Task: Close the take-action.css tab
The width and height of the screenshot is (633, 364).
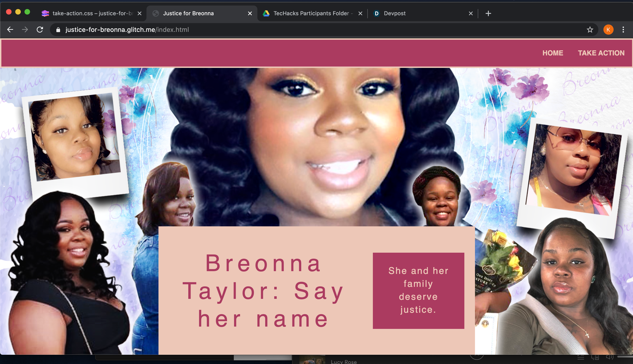Action: 140,13
